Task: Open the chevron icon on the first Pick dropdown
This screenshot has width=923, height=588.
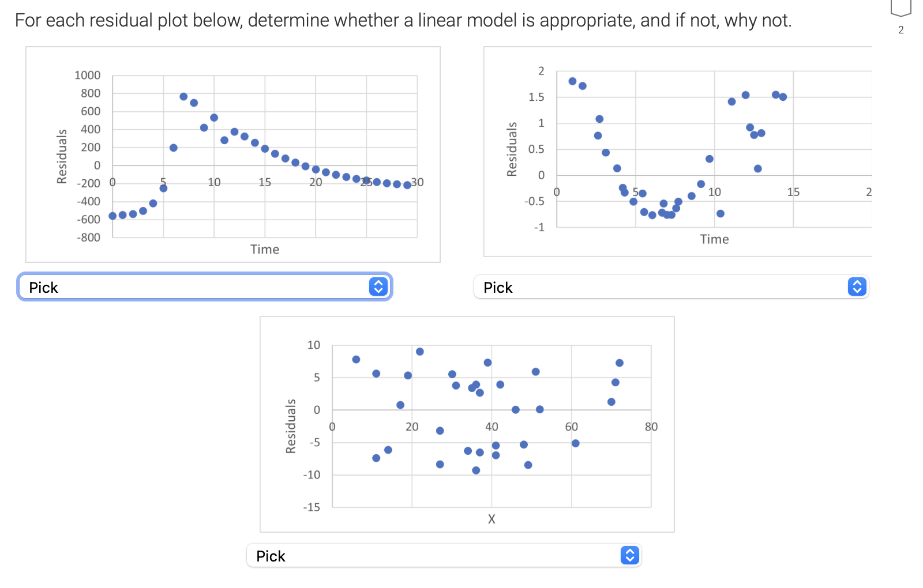Action: [380, 287]
